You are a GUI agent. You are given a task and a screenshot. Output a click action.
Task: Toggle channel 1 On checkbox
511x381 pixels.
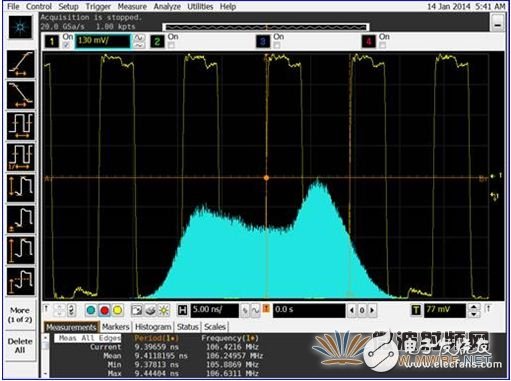[x=67, y=45]
